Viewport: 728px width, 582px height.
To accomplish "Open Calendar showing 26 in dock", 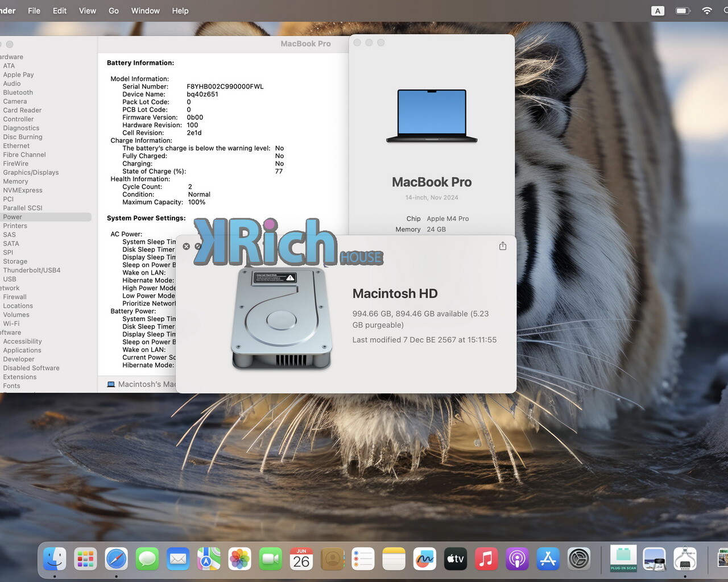I will click(301, 559).
